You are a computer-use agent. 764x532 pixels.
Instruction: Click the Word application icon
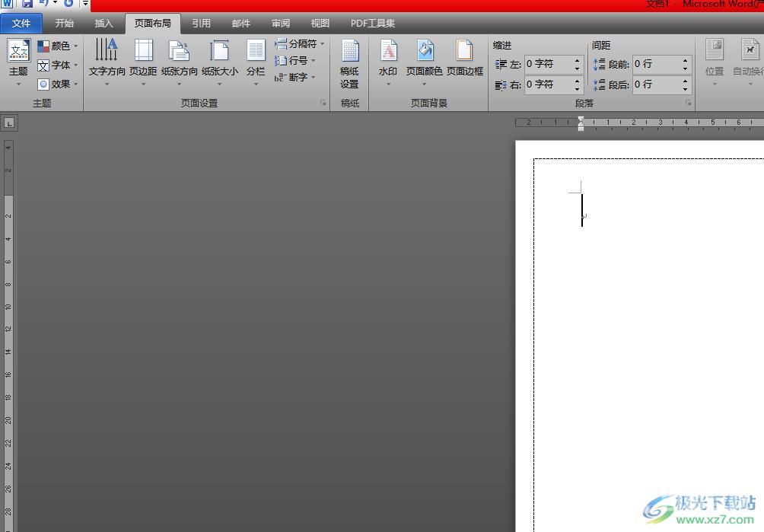8,3
